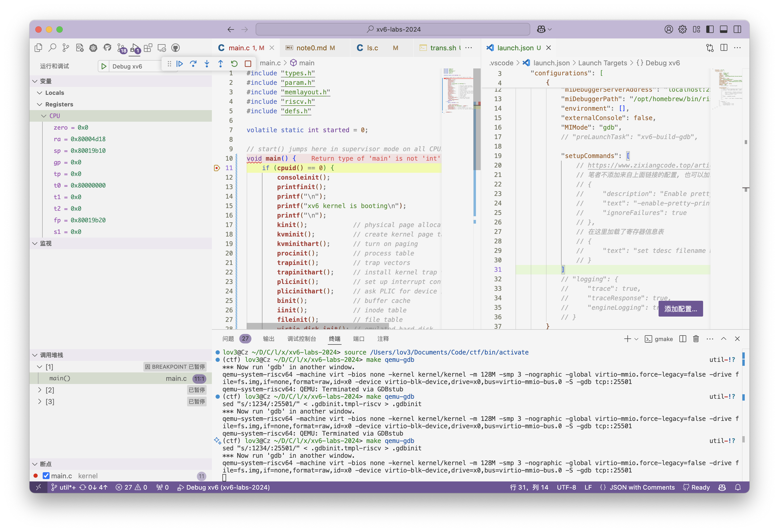The width and height of the screenshot is (779, 532).
Task: Click the Step Over debug icon
Action: [193, 64]
